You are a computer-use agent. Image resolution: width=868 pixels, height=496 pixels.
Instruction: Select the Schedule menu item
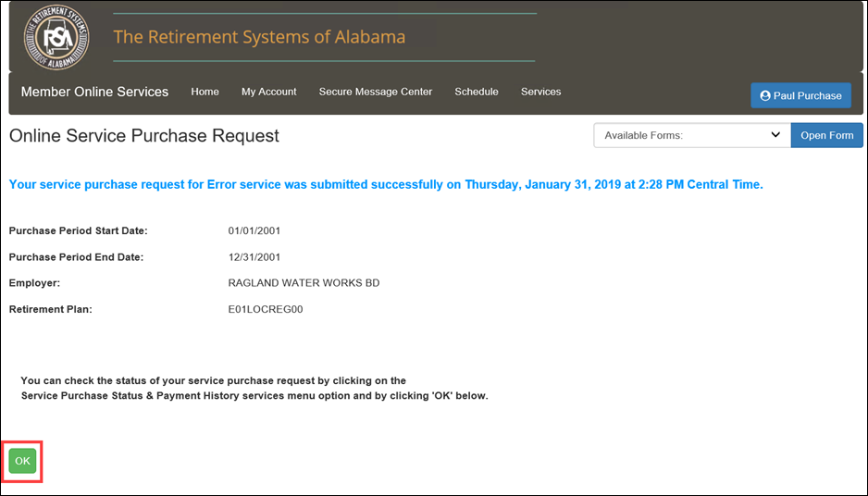pyautogui.click(x=477, y=92)
